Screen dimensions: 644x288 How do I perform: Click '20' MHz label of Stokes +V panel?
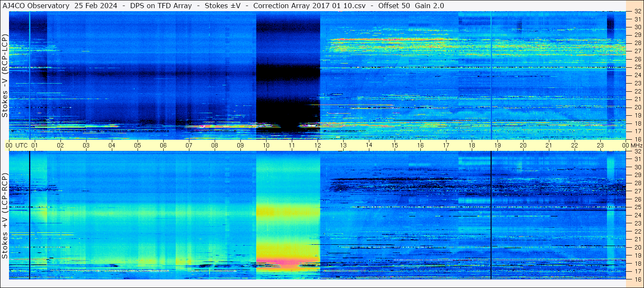(637, 247)
